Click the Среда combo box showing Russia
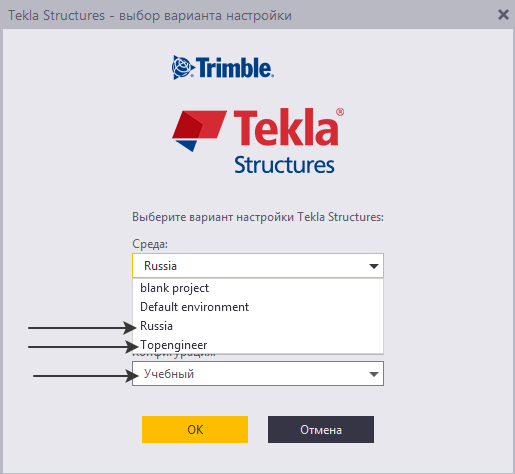 (x=258, y=266)
